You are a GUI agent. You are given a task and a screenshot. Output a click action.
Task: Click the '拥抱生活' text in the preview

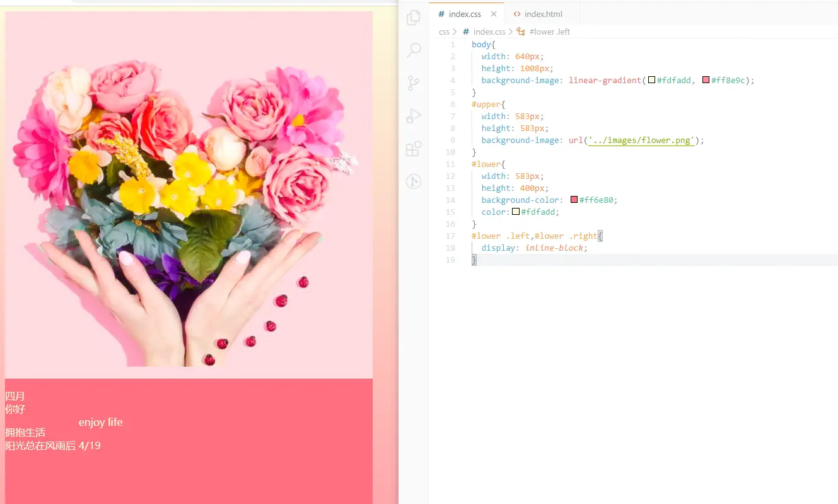25,433
